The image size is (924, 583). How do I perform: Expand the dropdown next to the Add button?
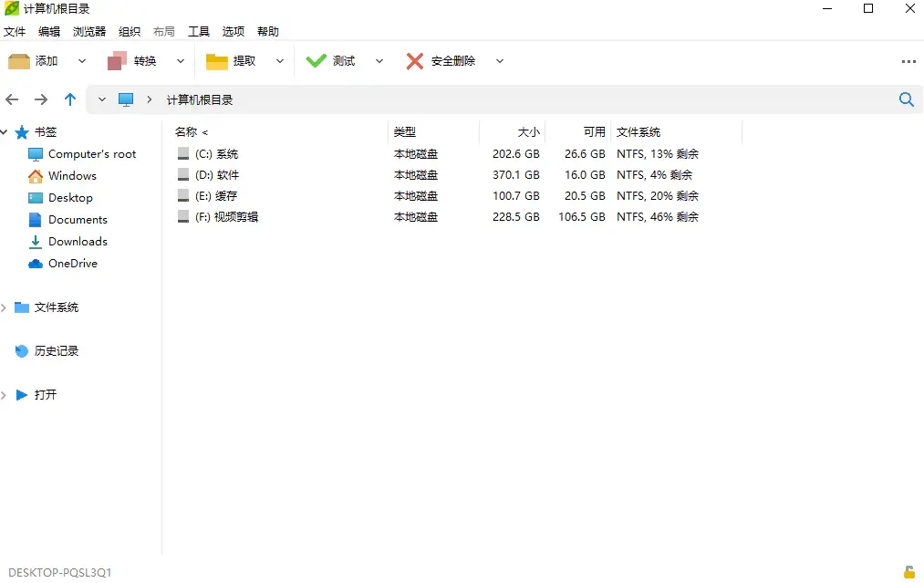[x=81, y=61]
